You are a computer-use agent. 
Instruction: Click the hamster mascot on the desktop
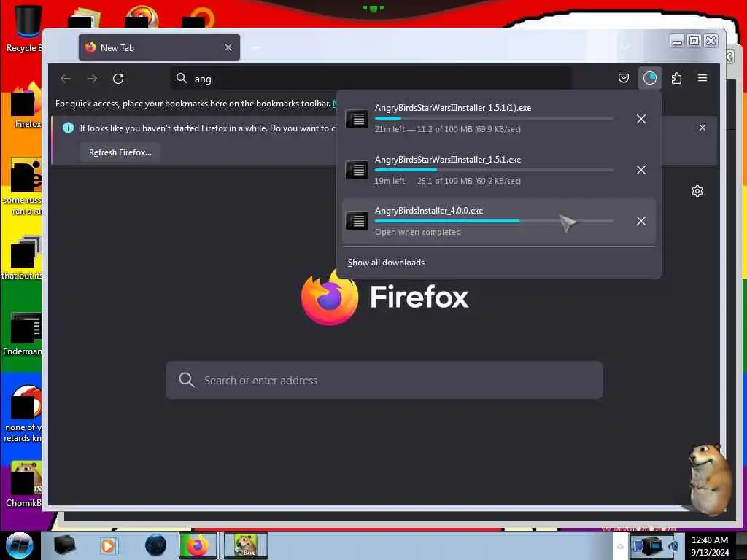[x=709, y=480]
